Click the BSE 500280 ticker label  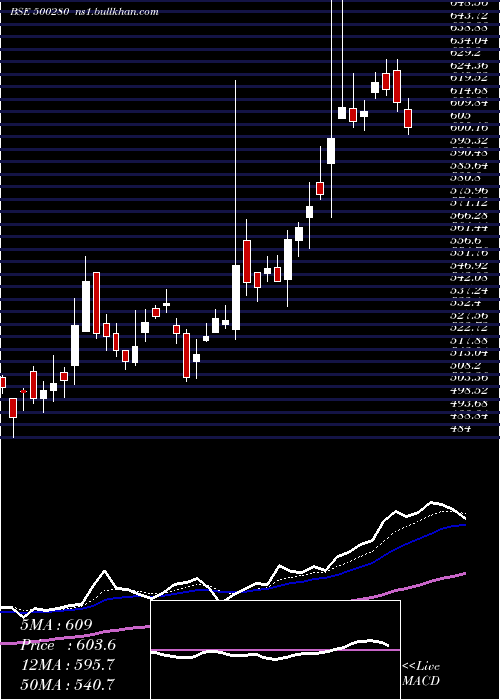pyautogui.click(x=39, y=12)
